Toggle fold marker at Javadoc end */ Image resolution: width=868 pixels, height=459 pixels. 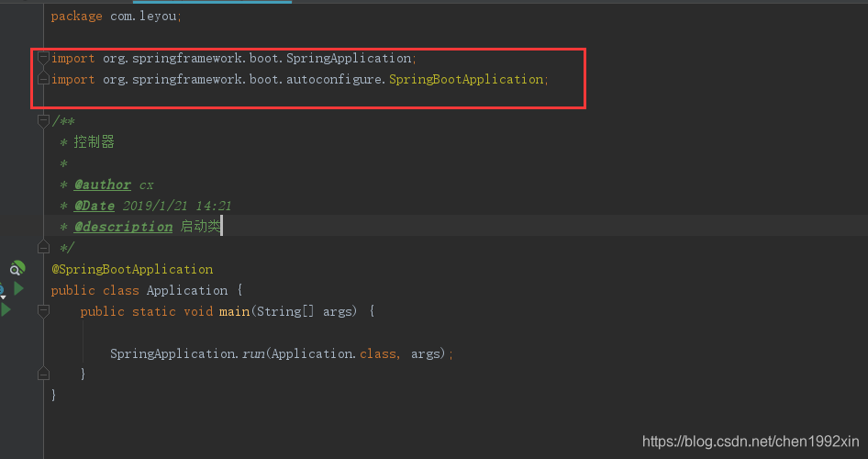(43, 248)
